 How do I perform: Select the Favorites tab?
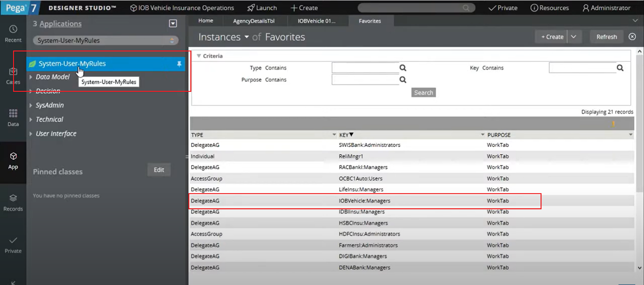tap(370, 21)
